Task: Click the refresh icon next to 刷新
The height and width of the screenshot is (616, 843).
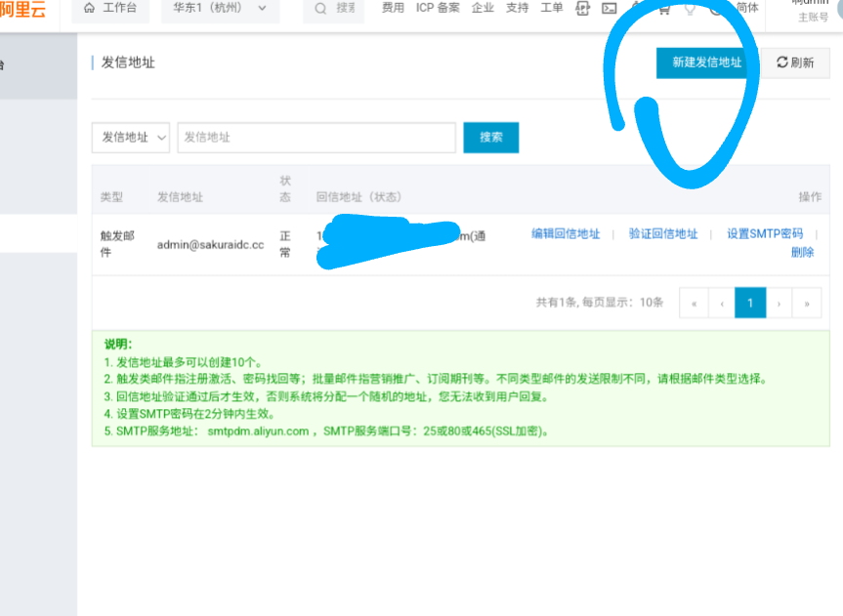Action: click(x=781, y=62)
